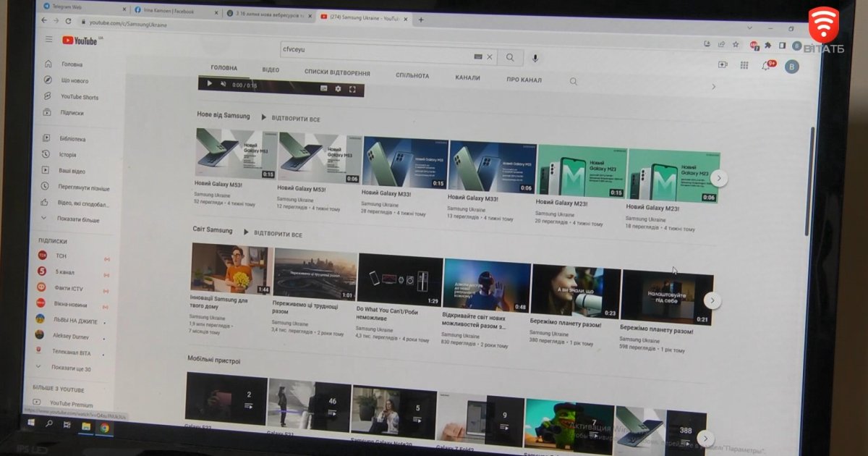
Task: Toggle subtitles on the channel video player
Action: click(324, 88)
